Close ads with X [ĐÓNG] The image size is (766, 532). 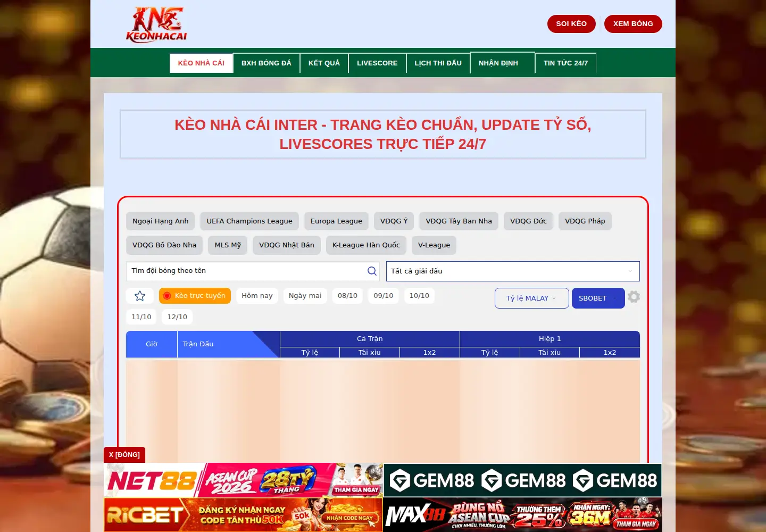(x=124, y=455)
